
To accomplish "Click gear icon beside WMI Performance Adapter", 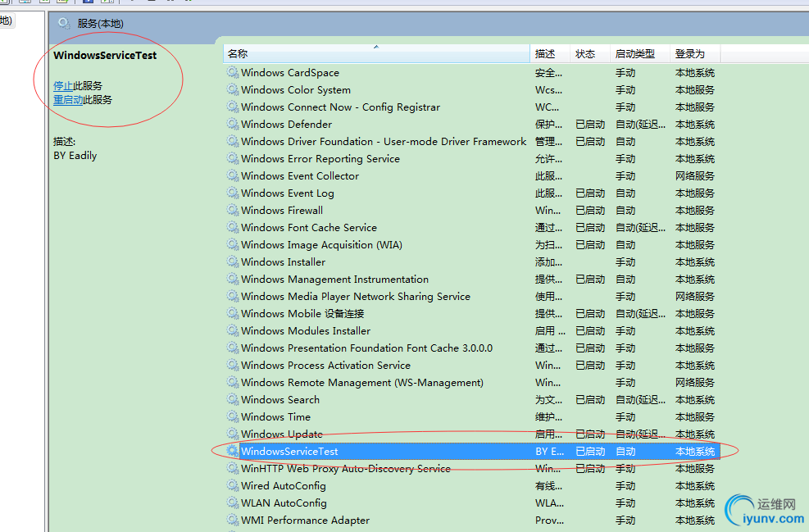I will [233, 521].
